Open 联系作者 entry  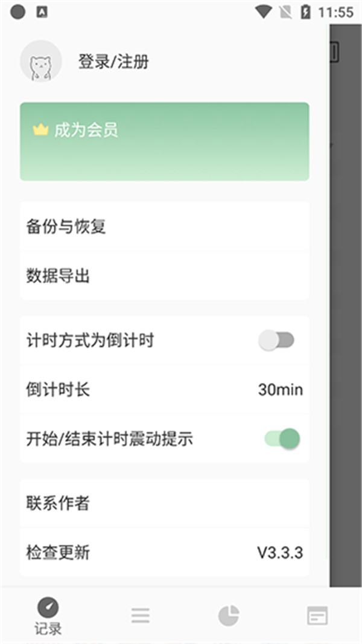click(x=164, y=503)
